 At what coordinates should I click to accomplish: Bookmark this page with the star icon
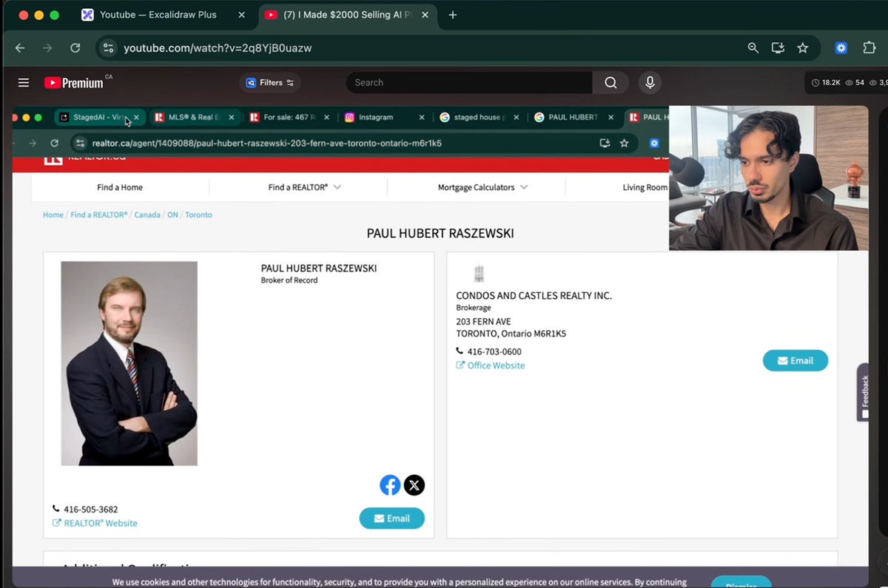point(803,48)
